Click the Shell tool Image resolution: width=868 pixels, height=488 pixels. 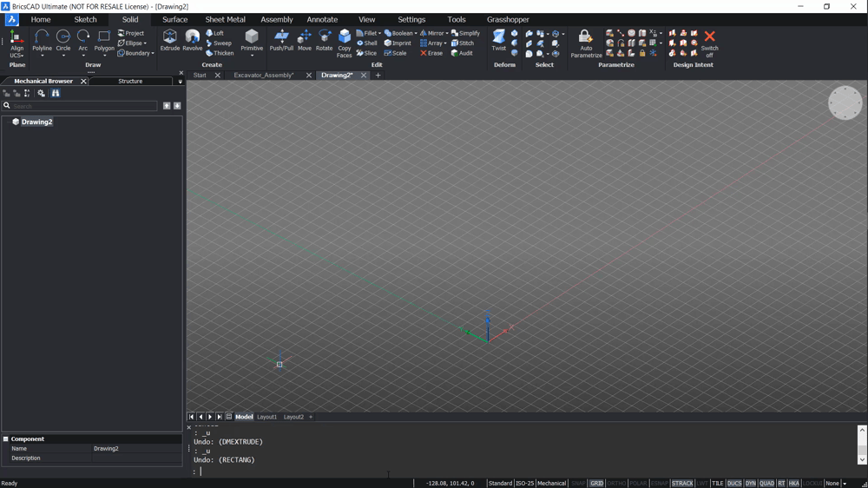pos(366,43)
